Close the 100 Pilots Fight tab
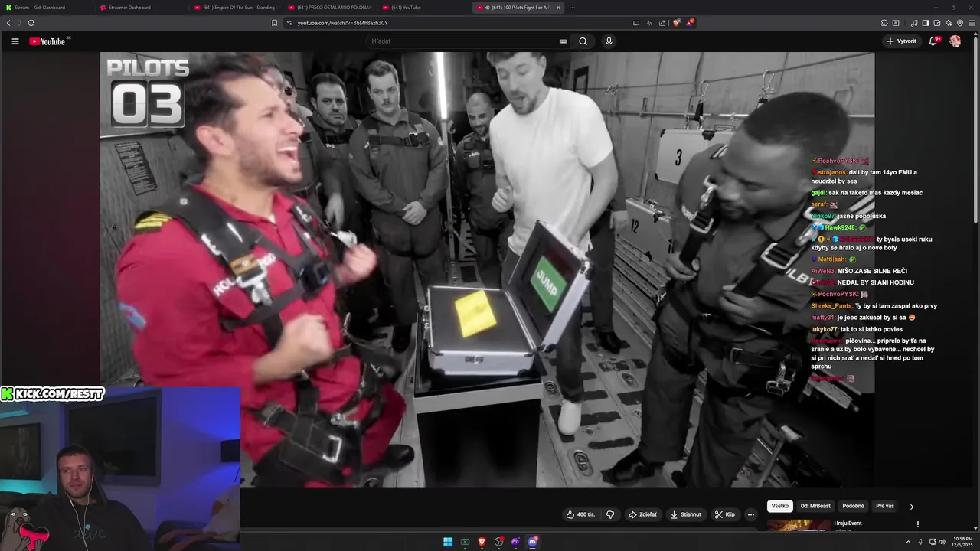 [x=558, y=8]
